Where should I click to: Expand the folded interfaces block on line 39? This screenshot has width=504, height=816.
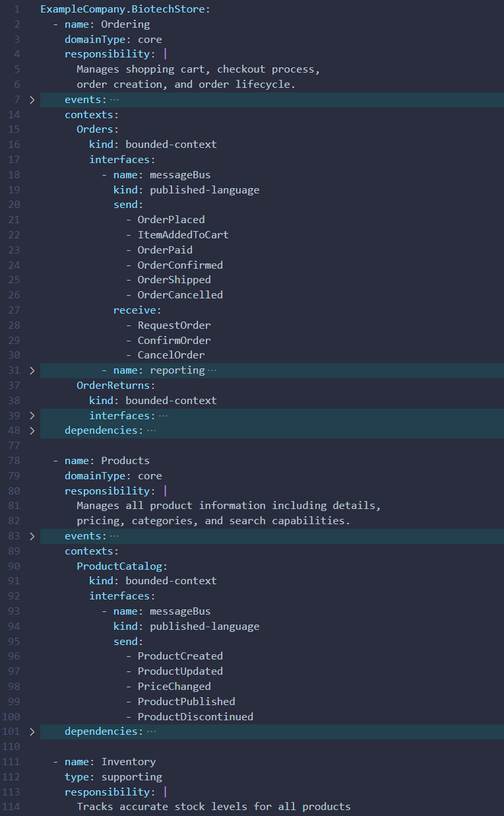[32, 415]
